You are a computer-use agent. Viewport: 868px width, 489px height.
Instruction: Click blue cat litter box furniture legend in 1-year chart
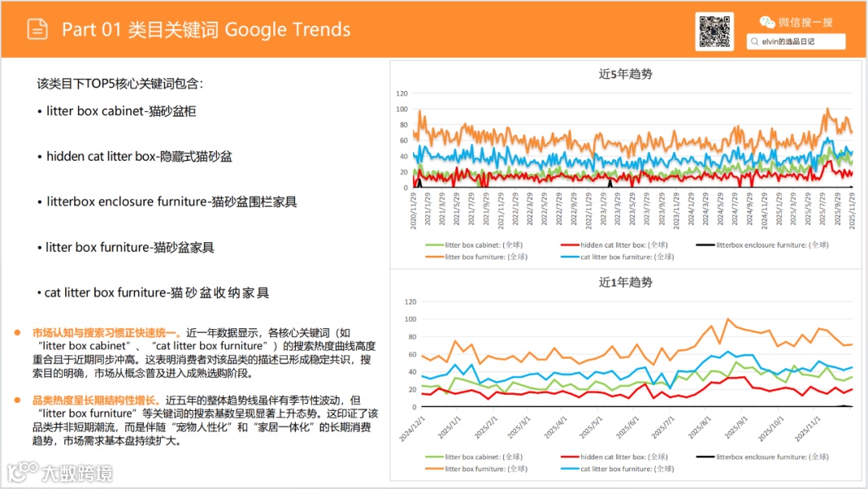click(x=617, y=469)
